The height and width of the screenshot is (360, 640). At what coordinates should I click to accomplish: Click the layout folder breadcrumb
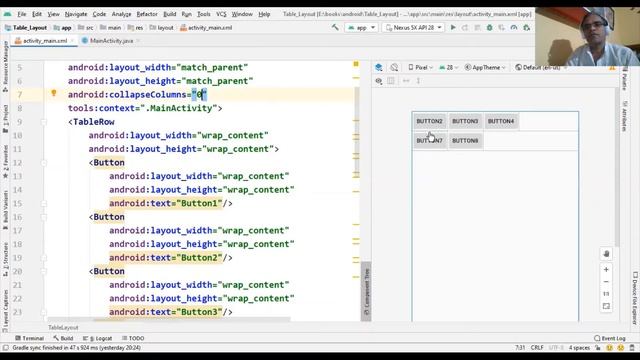161,28
